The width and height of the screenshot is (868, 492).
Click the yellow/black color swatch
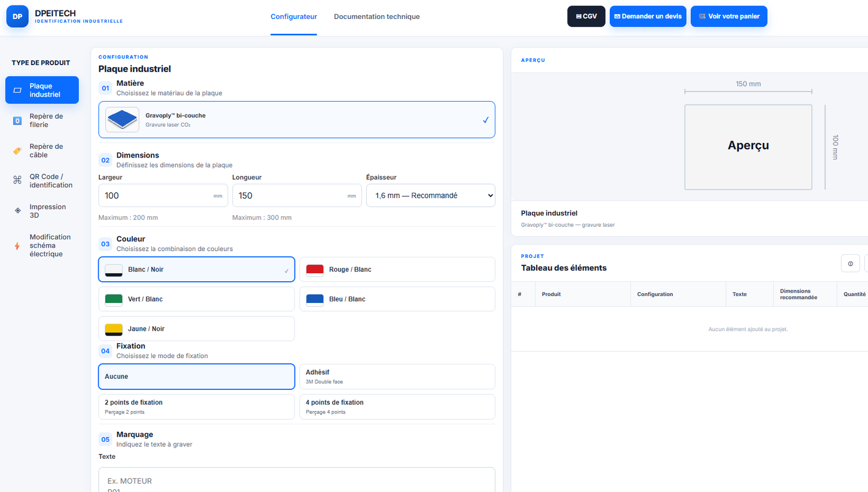tap(113, 329)
